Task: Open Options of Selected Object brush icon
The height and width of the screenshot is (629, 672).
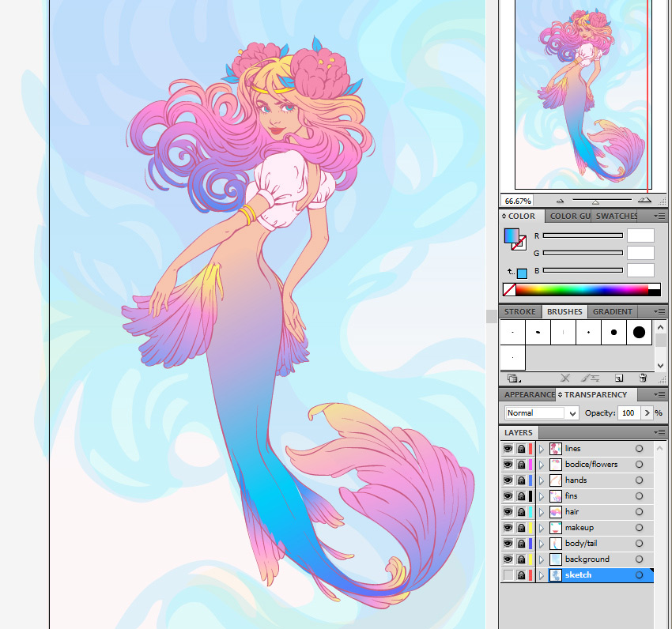Action: (x=590, y=378)
